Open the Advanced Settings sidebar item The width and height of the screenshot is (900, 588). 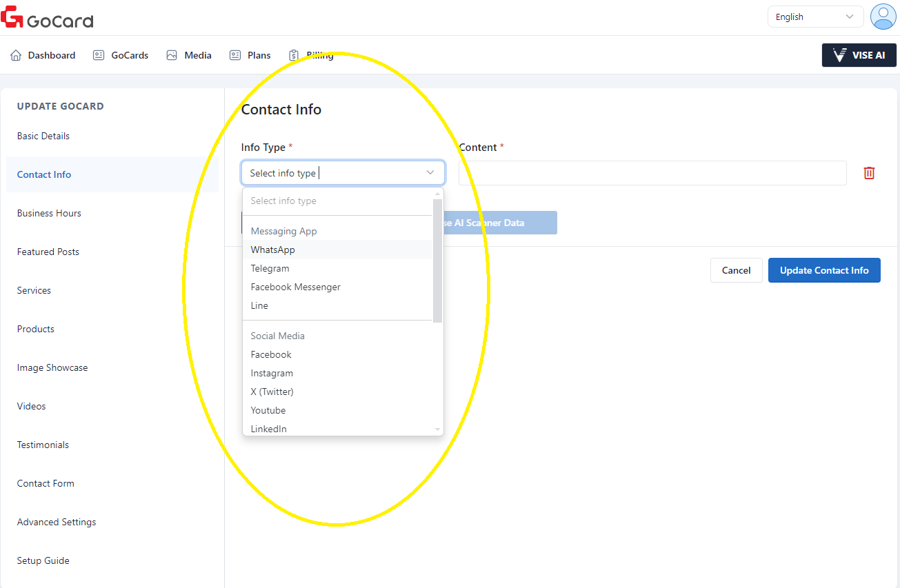pyautogui.click(x=57, y=522)
